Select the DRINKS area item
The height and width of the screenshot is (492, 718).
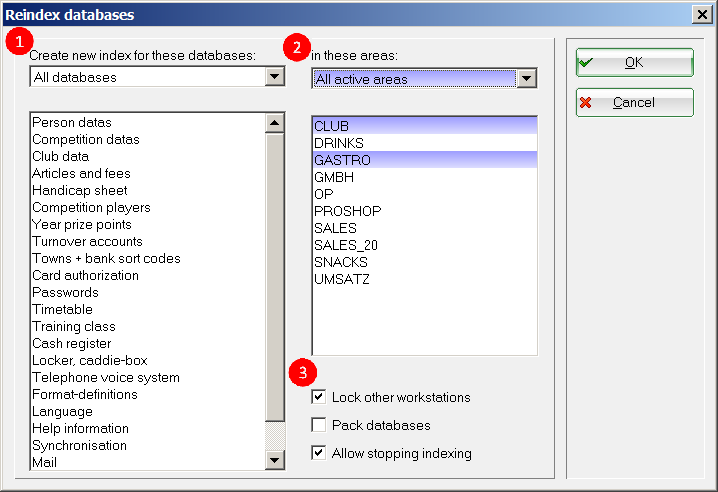[339, 143]
